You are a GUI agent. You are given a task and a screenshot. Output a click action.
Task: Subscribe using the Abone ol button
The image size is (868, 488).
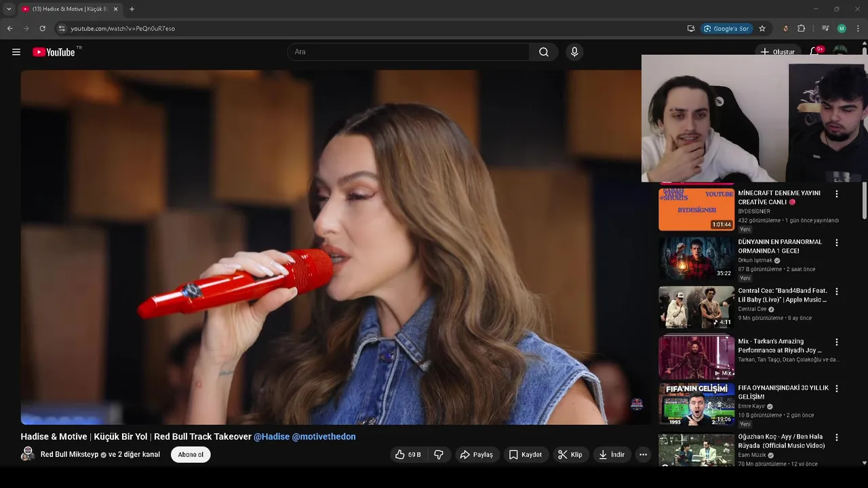[191, 455]
